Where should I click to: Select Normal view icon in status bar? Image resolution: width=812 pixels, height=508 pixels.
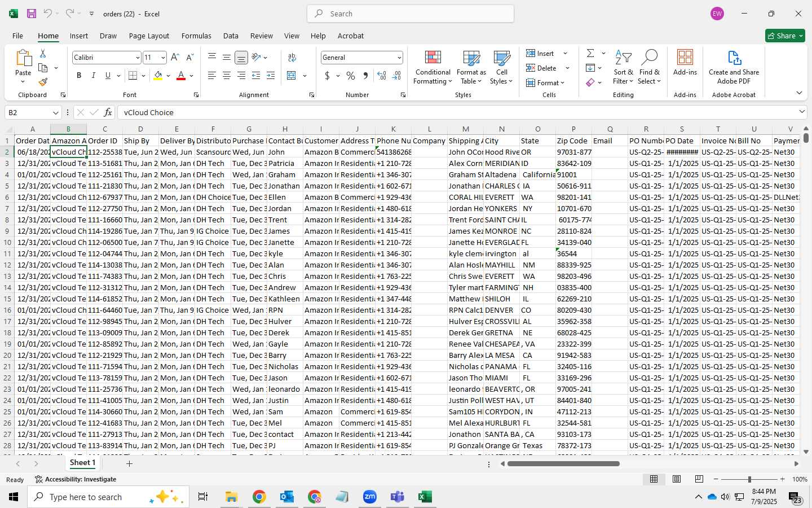click(x=654, y=479)
